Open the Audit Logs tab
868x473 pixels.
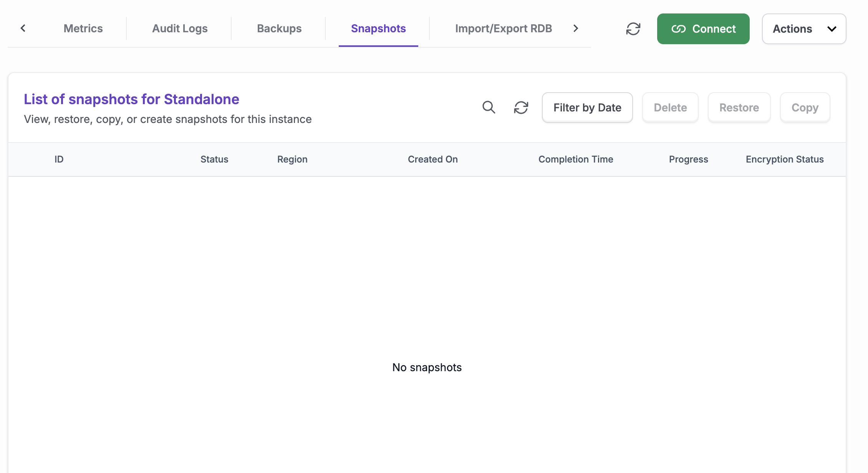[x=180, y=28]
